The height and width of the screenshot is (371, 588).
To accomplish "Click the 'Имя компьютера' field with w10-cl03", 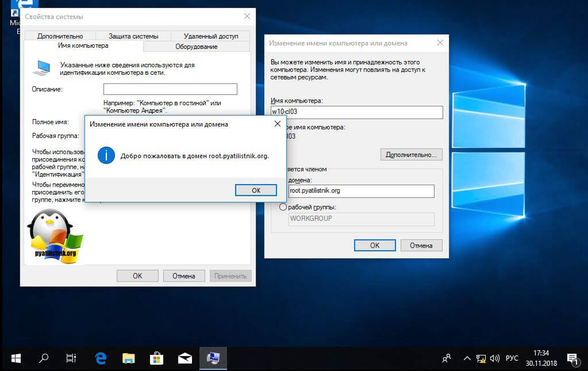I will (356, 112).
